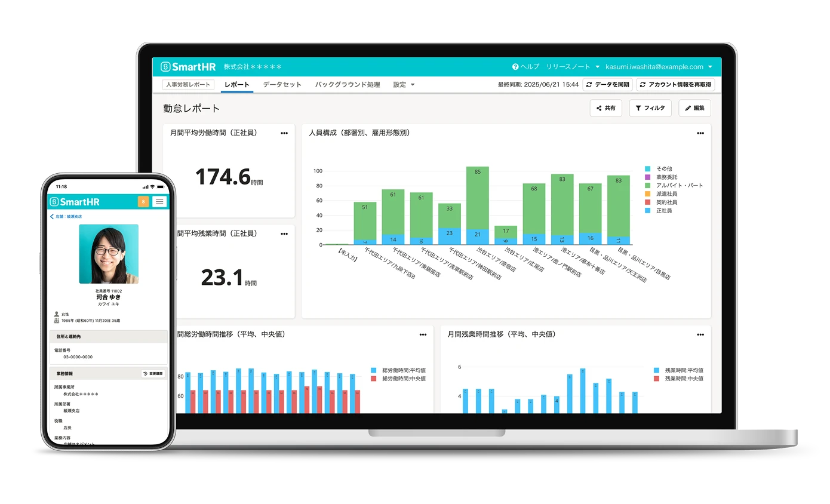830x504 pixels.
Task: Select the レポート tab
Action: pyautogui.click(x=237, y=85)
